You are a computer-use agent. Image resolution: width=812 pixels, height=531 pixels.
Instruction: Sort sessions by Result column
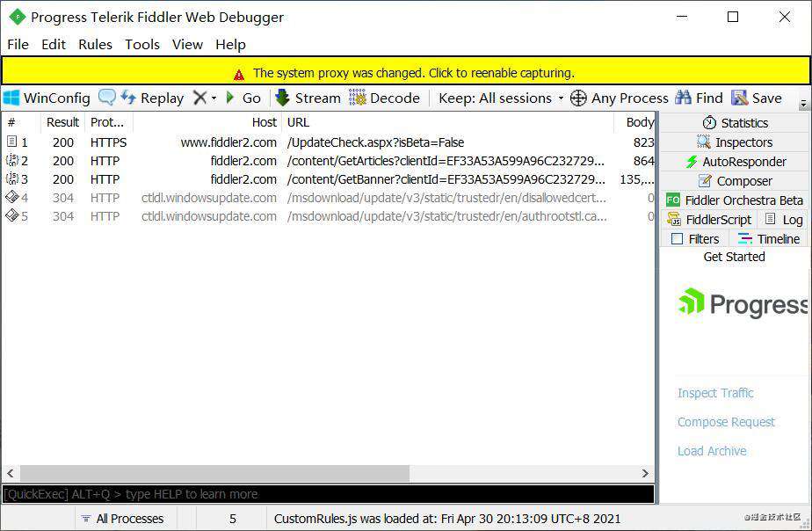click(x=62, y=122)
